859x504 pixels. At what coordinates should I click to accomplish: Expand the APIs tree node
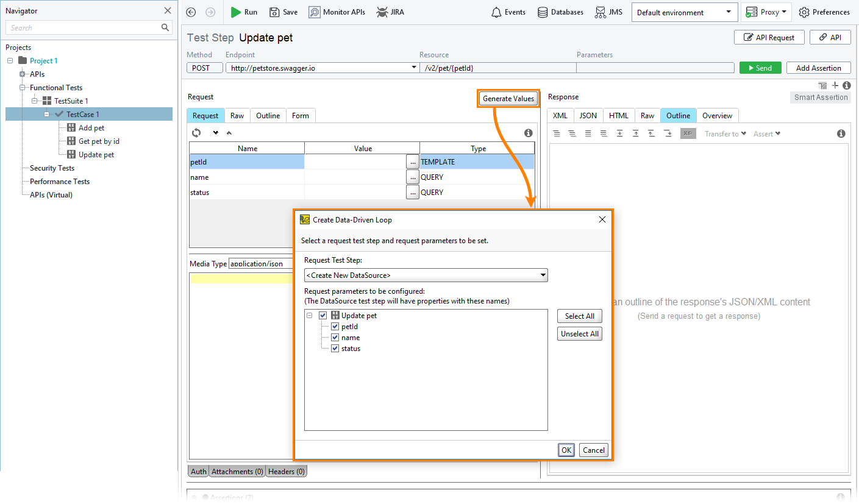[22, 74]
